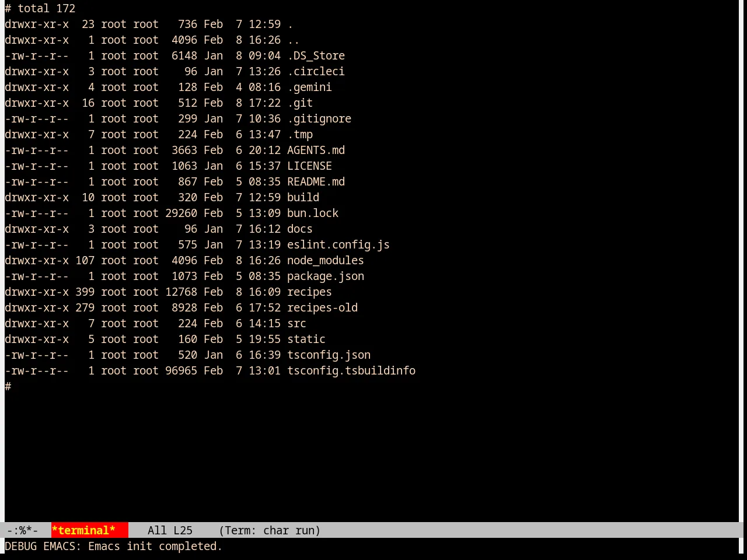Viewport: 747px width, 560px height.
Task: Click the node_modules directory entry
Action: (326, 260)
